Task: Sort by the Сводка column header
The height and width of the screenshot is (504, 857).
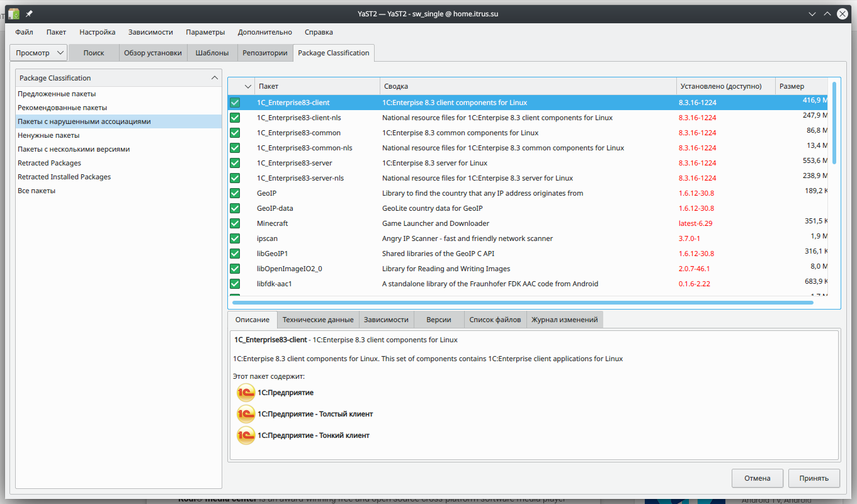Action: coord(528,86)
